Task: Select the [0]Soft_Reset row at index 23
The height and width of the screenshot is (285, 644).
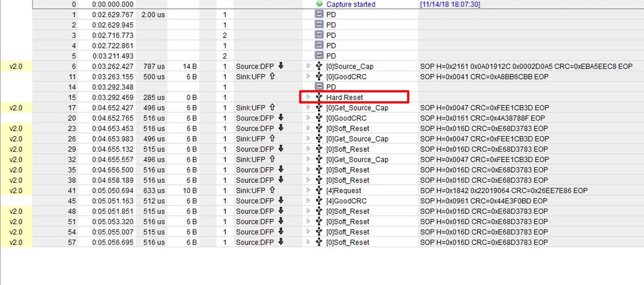Action: coord(338,129)
